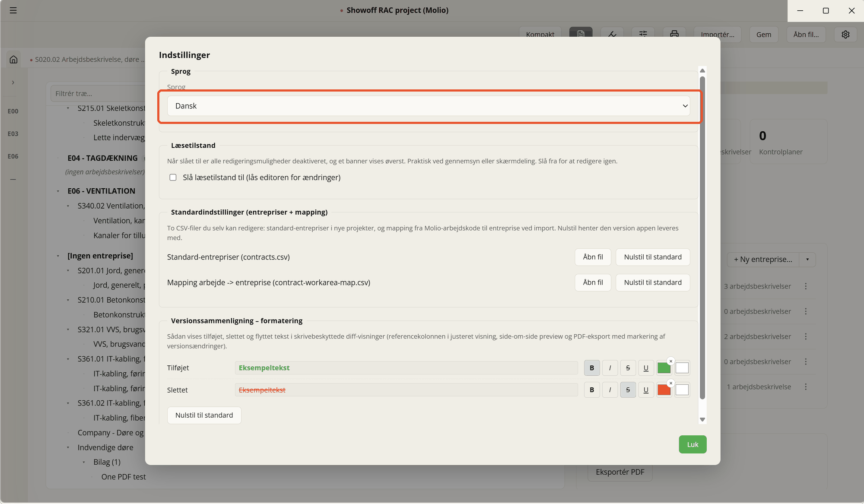Pick the red Slettet text color swatch
This screenshot has width=864, height=504.
(x=664, y=390)
